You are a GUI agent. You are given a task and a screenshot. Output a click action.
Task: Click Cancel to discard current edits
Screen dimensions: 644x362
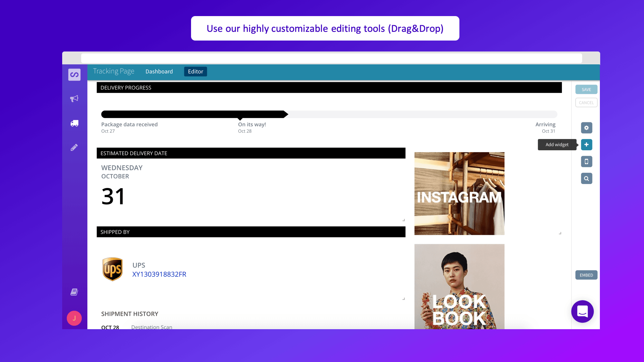(587, 103)
